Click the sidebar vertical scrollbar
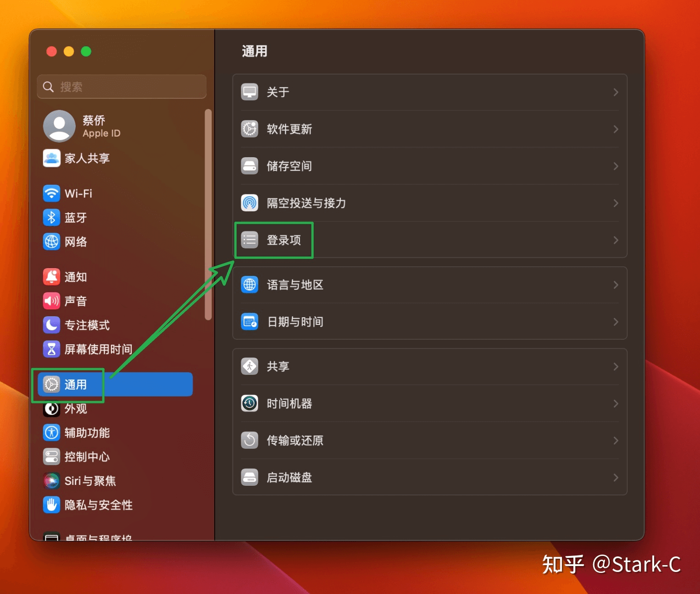 pos(208,214)
